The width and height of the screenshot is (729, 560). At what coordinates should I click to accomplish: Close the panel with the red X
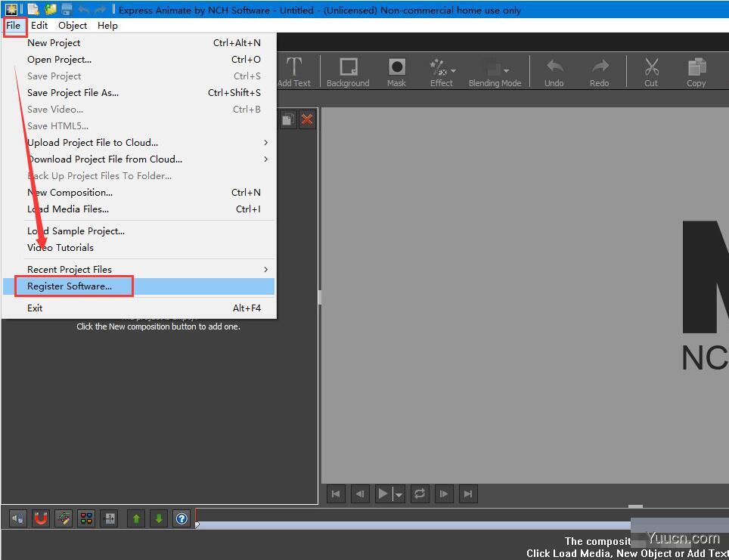306,119
